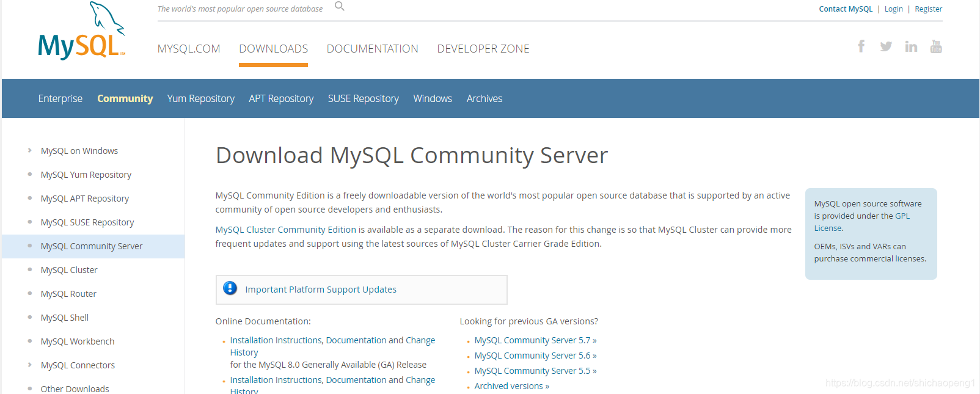Expand the MySQL Connectors arrow

pos(29,365)
